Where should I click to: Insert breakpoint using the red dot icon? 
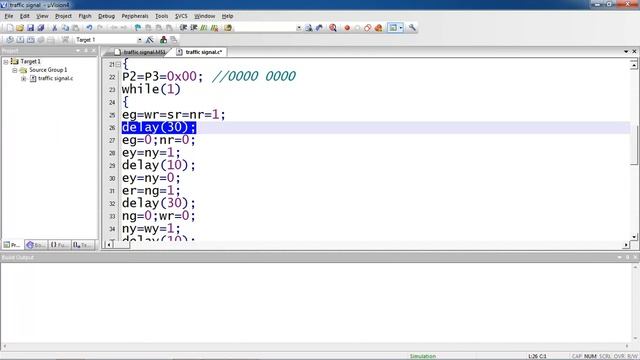pos(347,28)
